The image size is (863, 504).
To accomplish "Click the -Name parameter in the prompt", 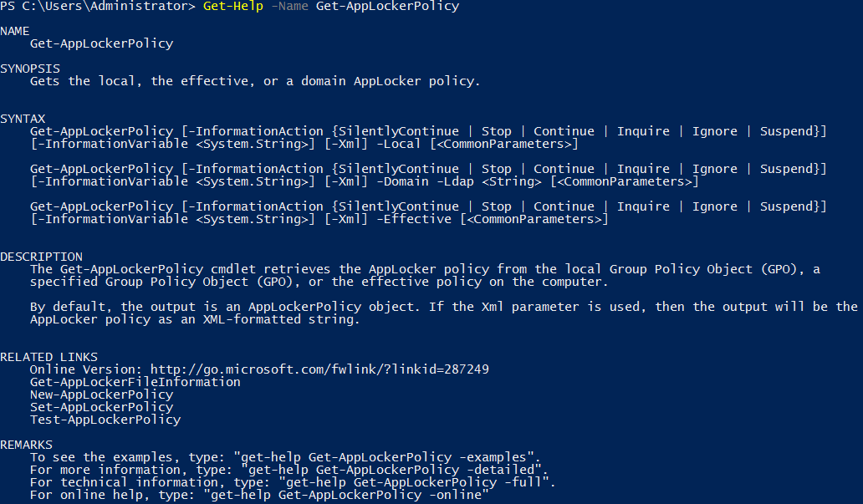I will (x=289, y=7).
